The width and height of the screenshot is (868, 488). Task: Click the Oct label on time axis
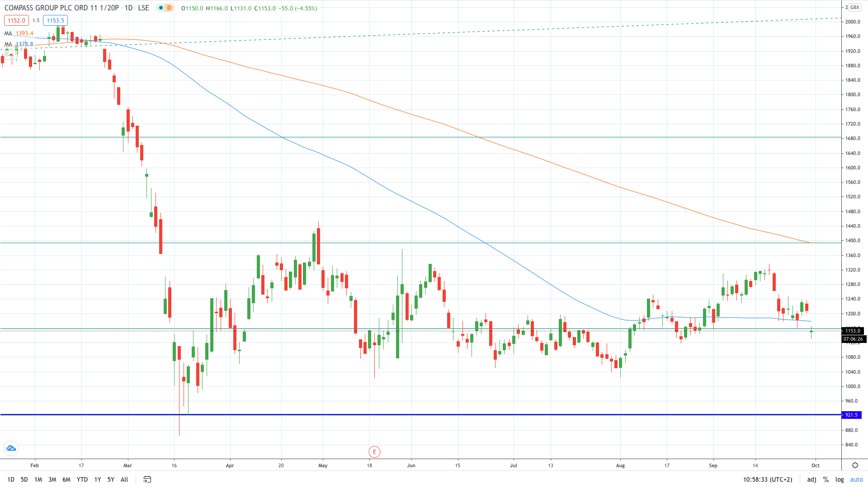click(816, 465)
